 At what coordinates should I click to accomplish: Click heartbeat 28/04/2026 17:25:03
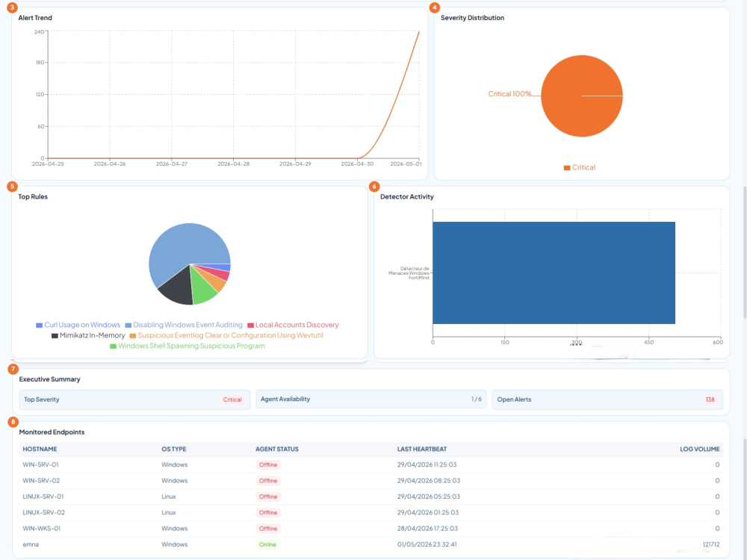click(x=427, y=529)
